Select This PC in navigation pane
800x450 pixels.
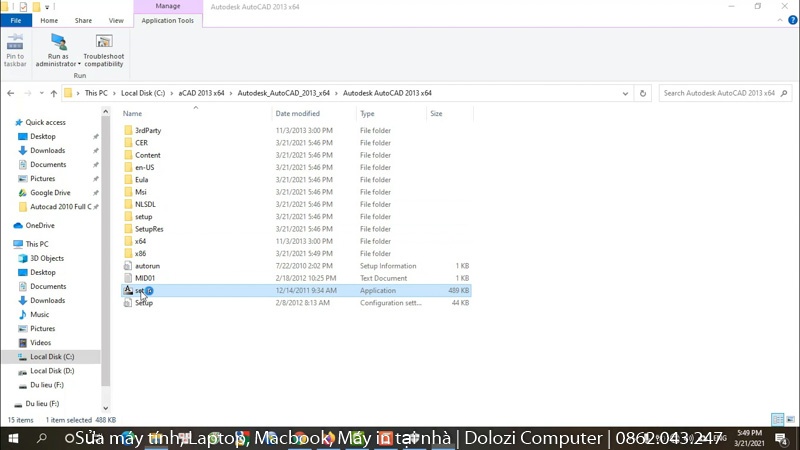click(x=37, y=244)
